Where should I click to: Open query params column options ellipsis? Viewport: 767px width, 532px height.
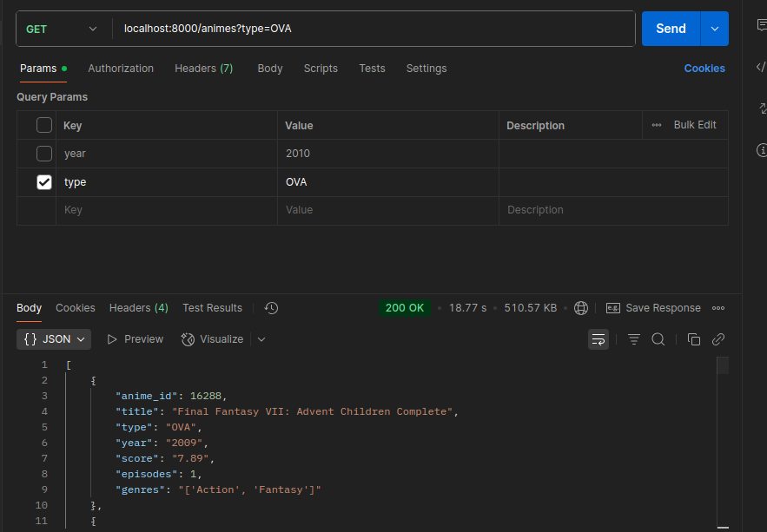657,125
